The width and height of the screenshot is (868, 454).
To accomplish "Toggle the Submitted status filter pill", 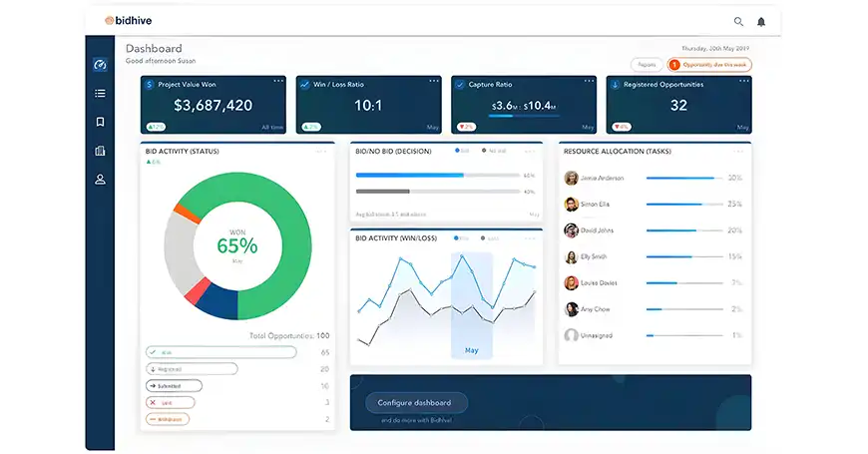I will point(174,385).
